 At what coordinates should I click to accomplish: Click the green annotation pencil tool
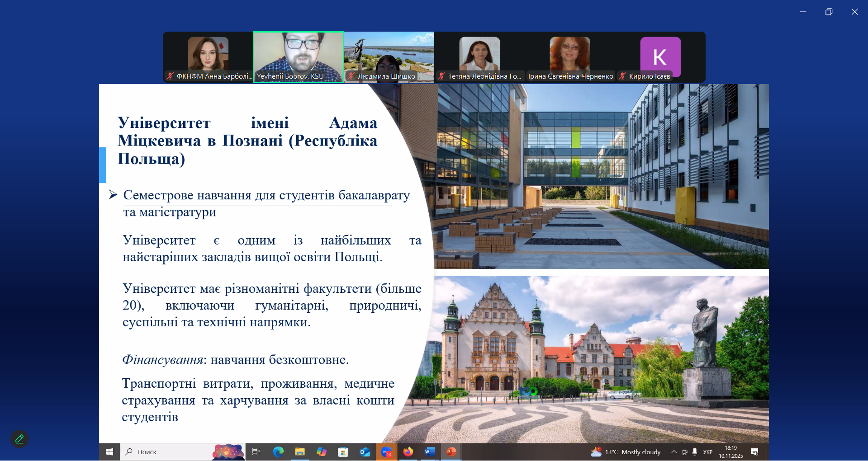click(19, 438)
